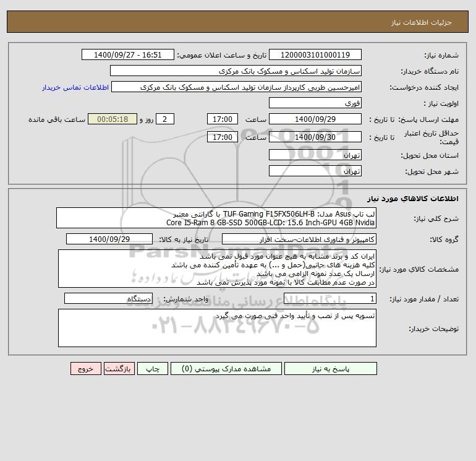
Task: Click the توضیحات خریدار label
Action: point(433,329)
